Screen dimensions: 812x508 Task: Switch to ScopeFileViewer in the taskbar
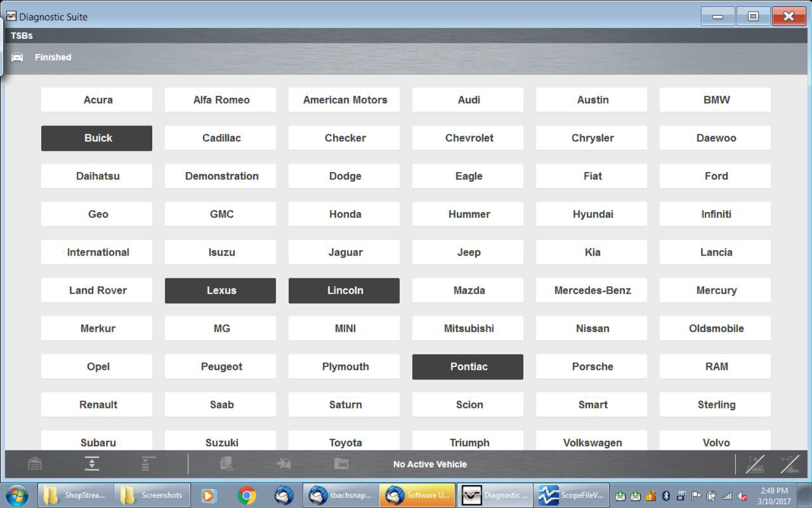[x=571, y=495]
